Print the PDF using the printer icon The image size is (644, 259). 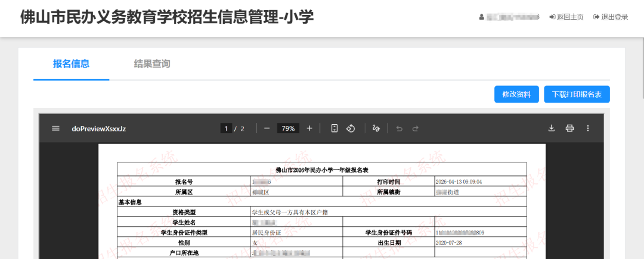[x=569, y=128]
